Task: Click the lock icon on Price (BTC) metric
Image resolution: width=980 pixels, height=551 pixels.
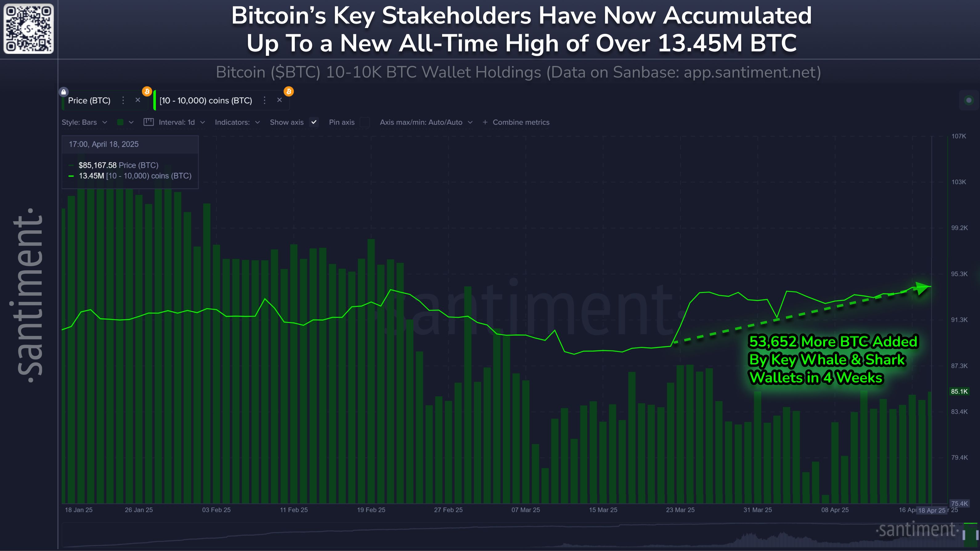Action: pyautogui.click(x=64, y=92)
